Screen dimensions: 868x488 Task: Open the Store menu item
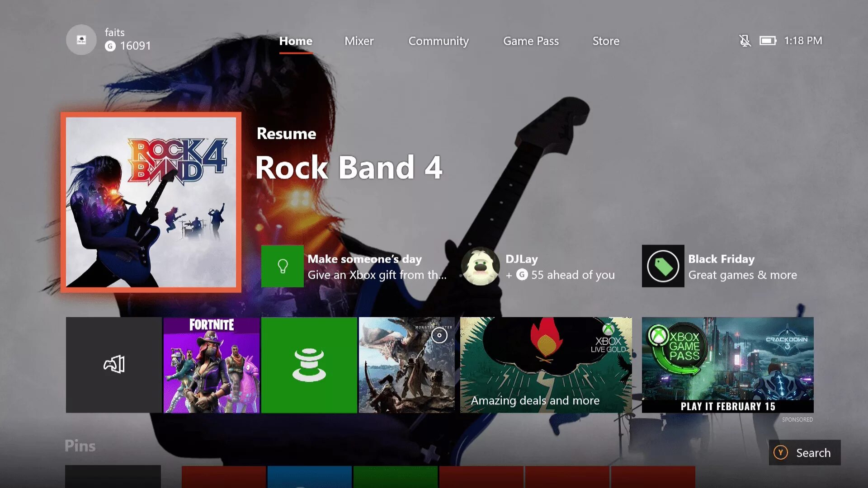tap(606, 41)
